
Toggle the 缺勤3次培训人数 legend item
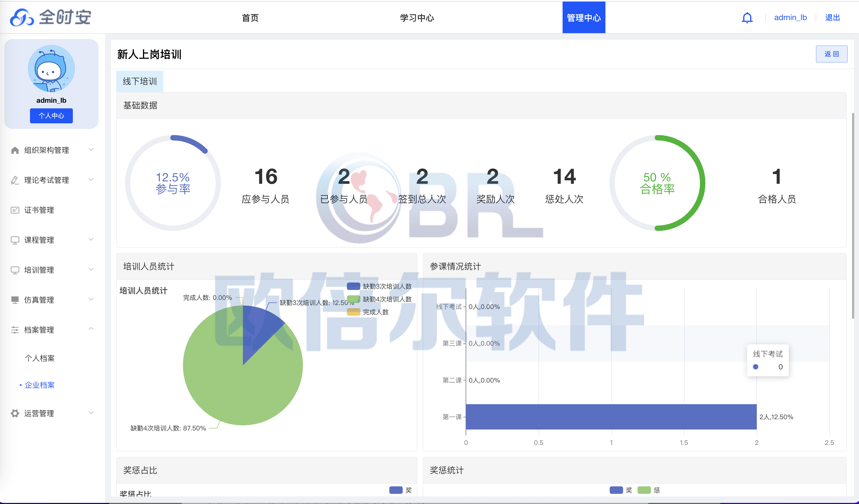click(x=379, y=287)
